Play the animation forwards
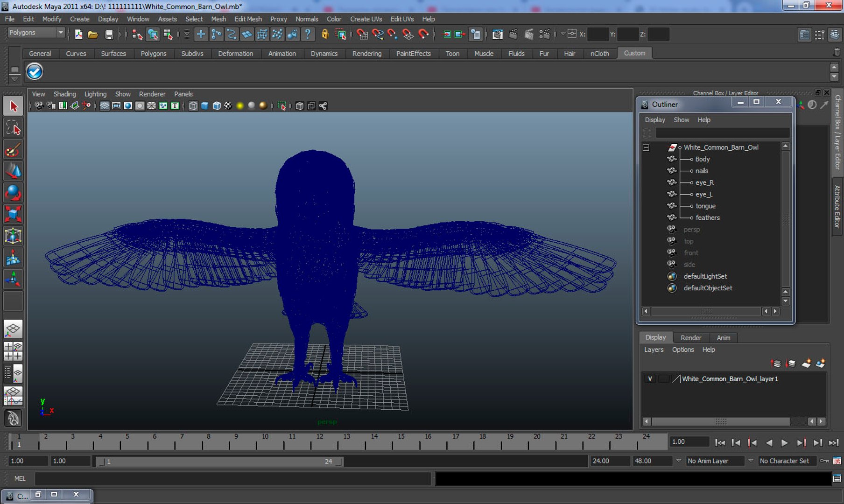Viewport: 844px width, 504px height. click(x=784, y=443)
